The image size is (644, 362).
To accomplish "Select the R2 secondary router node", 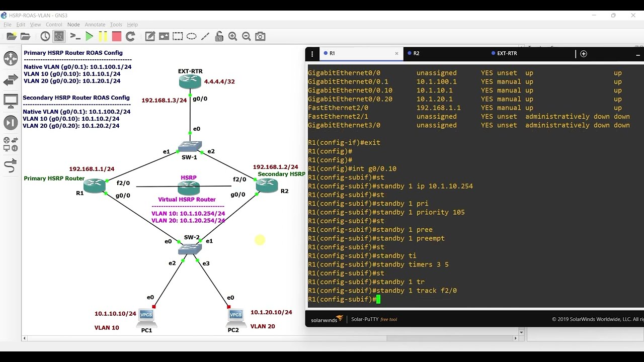I will tap(267, 186).
